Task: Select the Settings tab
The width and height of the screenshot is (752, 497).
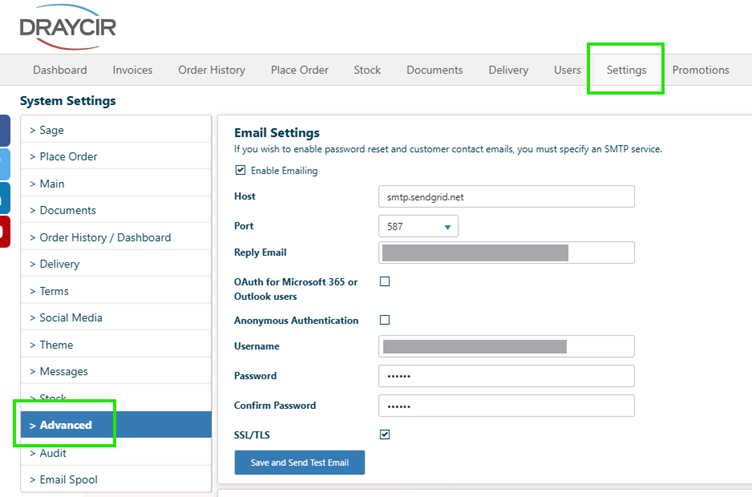Action: pyautogui.click(x=626, y=70)
